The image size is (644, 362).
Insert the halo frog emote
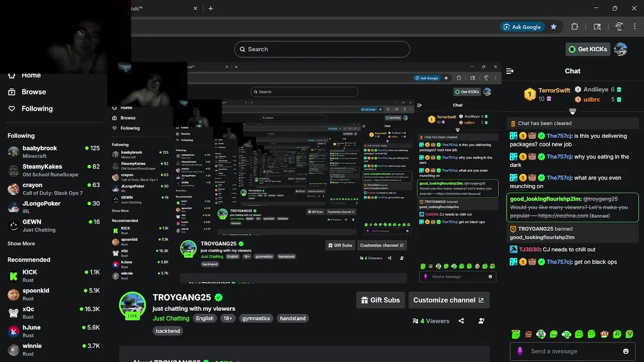[515, 334]
